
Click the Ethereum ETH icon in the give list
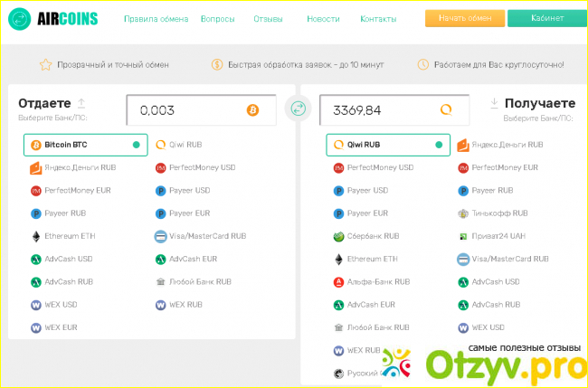click(36, 236)
